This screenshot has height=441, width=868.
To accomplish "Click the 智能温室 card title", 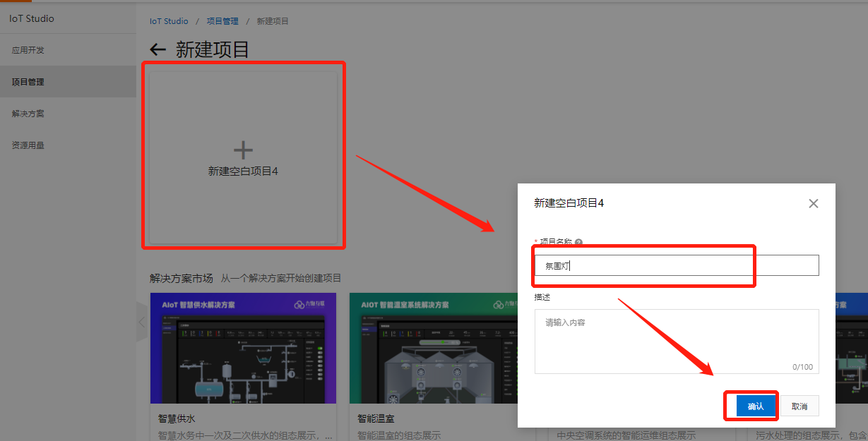I will pyautogui.click(x=376, y=418).
